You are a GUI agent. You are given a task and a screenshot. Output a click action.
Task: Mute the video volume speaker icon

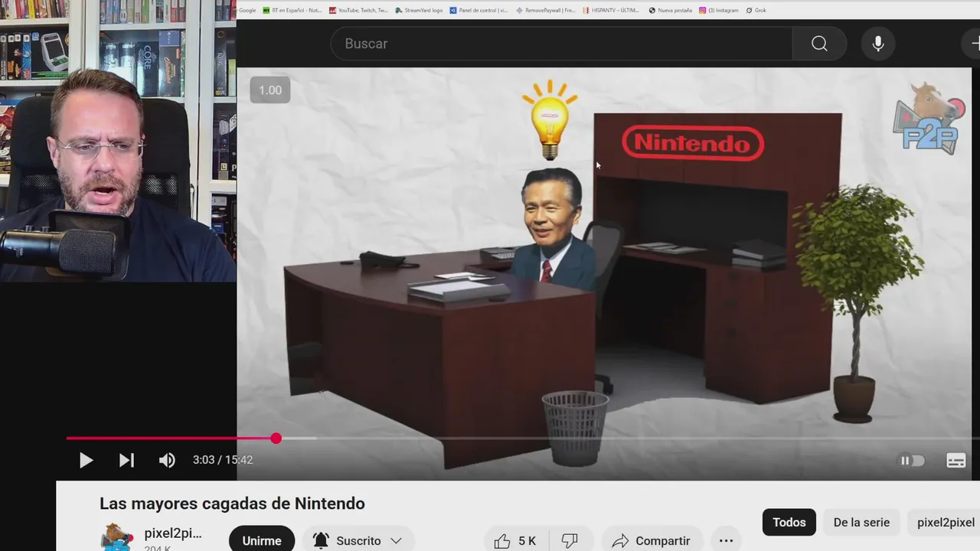pos(167,460)
